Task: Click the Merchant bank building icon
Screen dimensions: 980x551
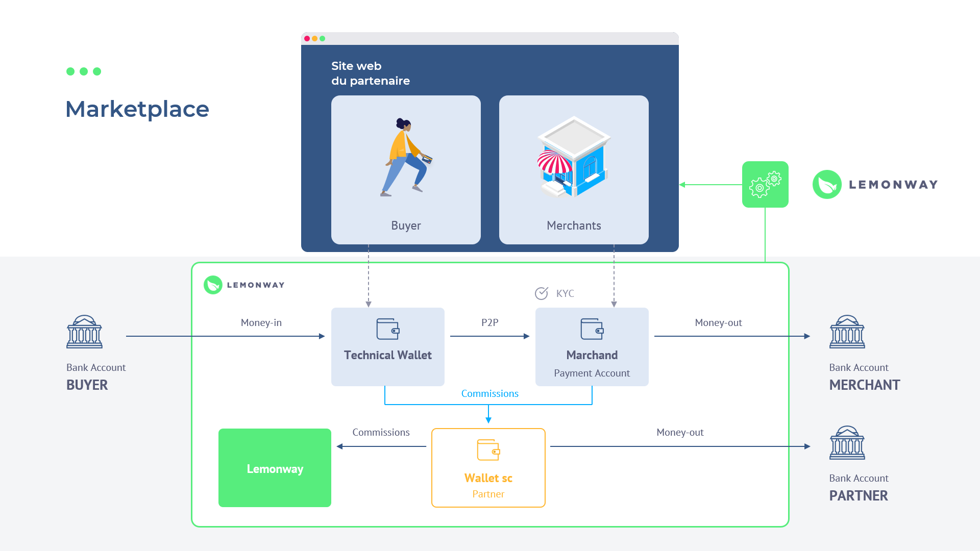Action: pyautogui.click(x=847, y=332)
